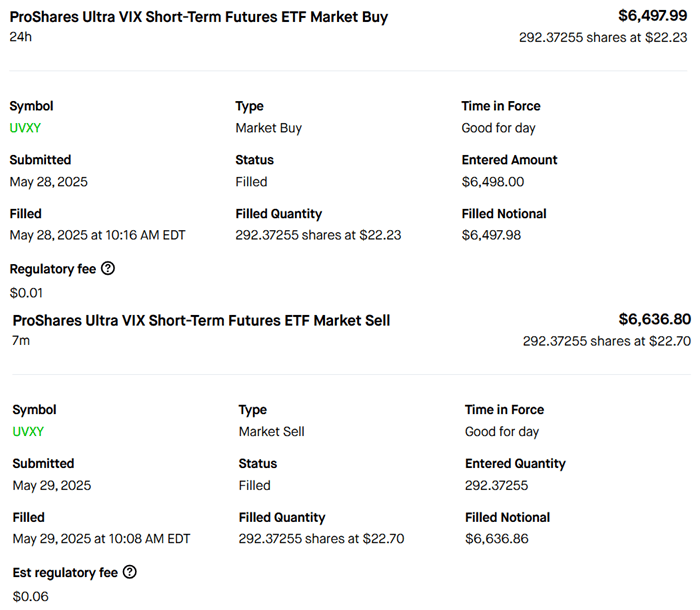Click the Entered Quantity 292.37255 value

(496, 486)
